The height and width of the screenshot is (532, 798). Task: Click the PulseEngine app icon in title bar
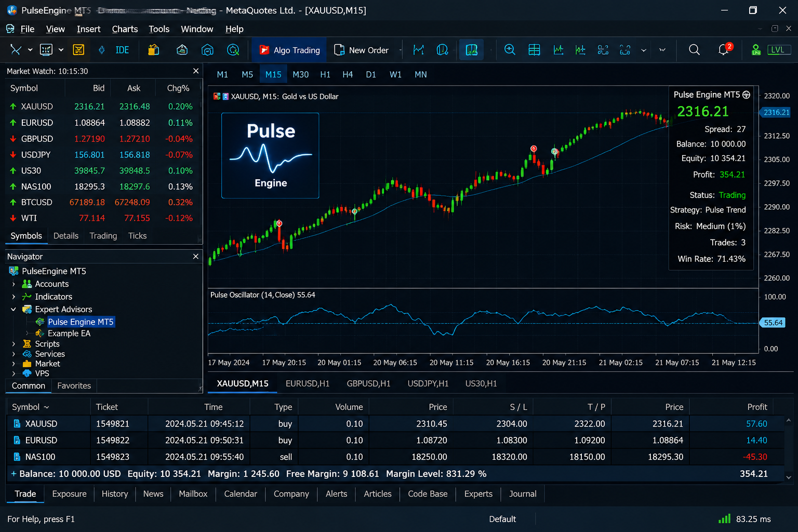[11, 10]
